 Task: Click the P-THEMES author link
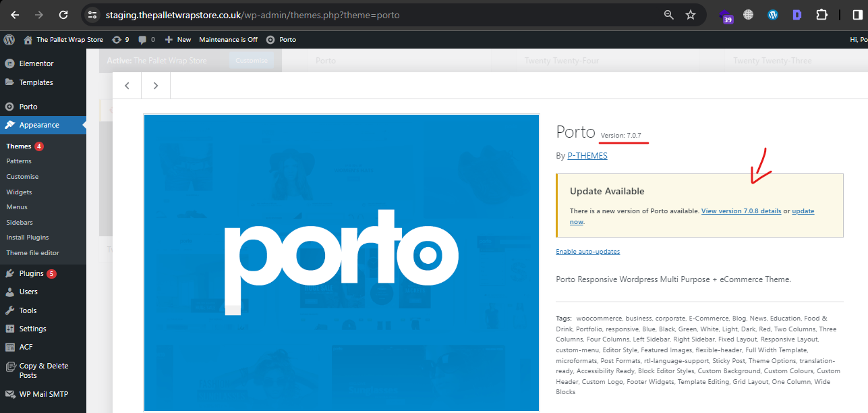tap(587, 155)
